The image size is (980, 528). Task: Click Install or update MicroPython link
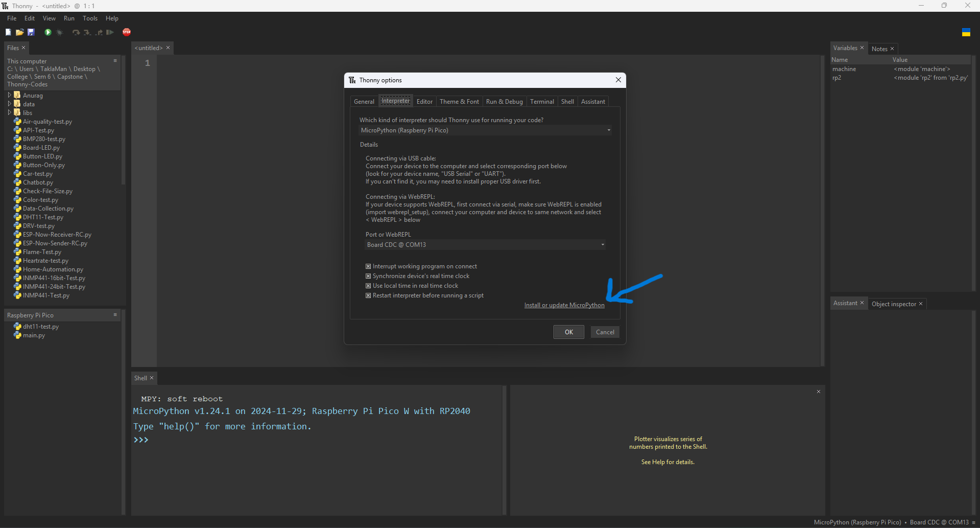tap(564, 305)
